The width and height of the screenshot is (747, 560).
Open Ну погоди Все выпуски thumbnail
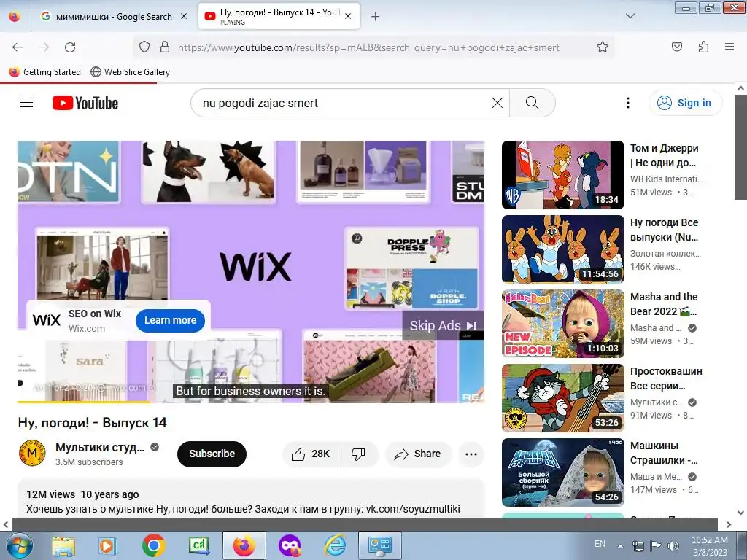[563, 249]
